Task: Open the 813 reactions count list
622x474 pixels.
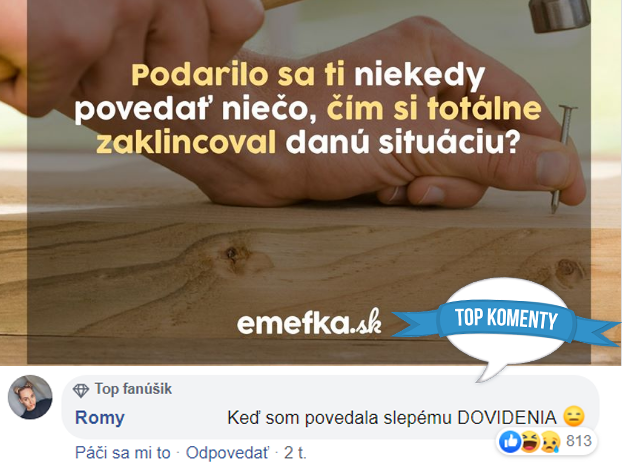Action: click(x=579, y=441)
